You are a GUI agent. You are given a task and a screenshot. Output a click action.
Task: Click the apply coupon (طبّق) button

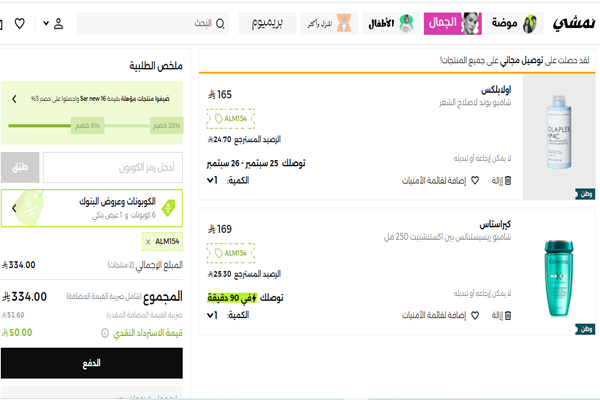20,167
